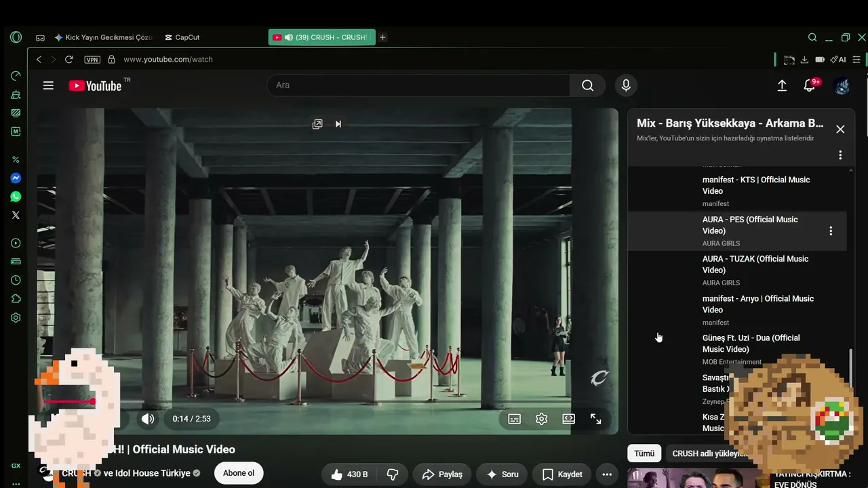Enter fullscreen on the video player
Screen dimensions: 868x488
click(x=595, y=419)
